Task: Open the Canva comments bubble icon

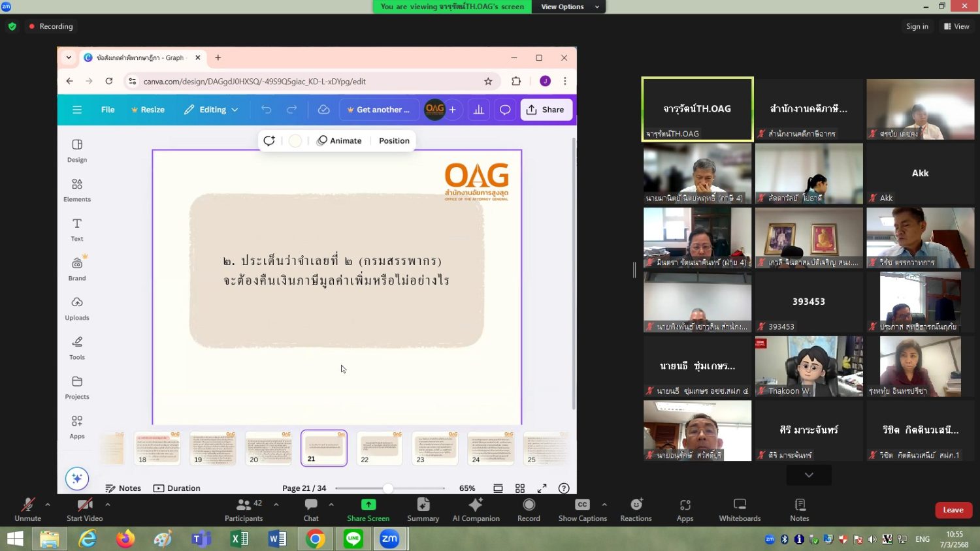Action: 505,110
